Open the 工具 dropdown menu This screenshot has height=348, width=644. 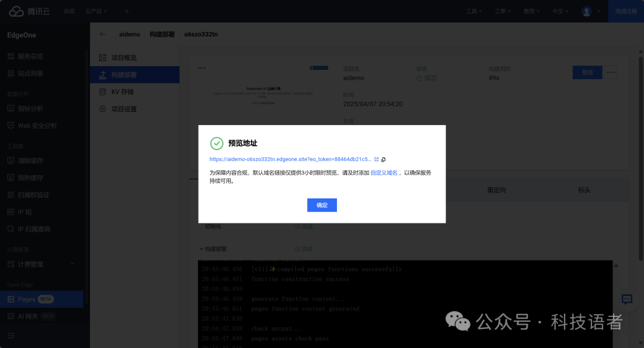coord(474,11)
